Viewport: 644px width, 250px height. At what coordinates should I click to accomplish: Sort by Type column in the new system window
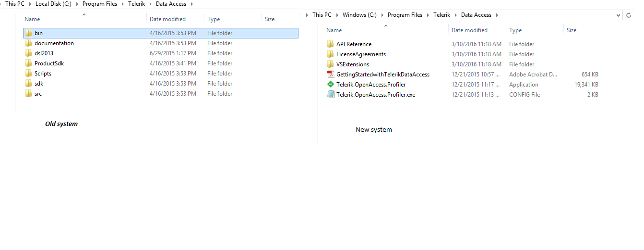(515, 30)
